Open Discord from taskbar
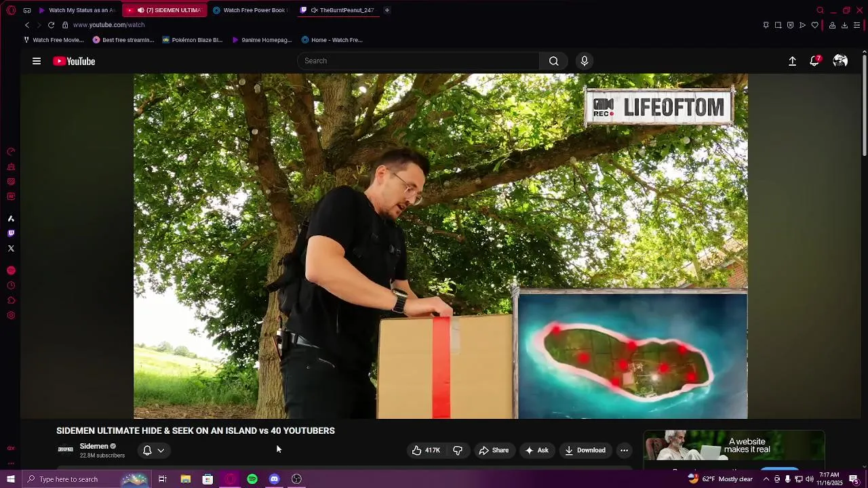868x488 pixels. tap(274, 479)
